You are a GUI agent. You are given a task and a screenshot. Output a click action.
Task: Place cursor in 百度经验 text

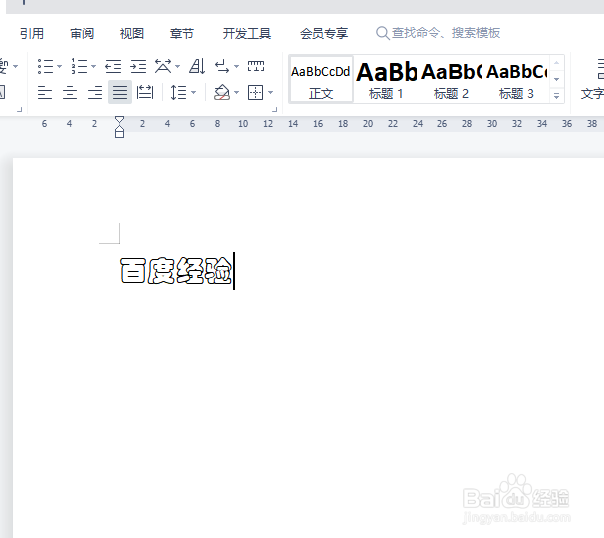(x=176, y=271)
